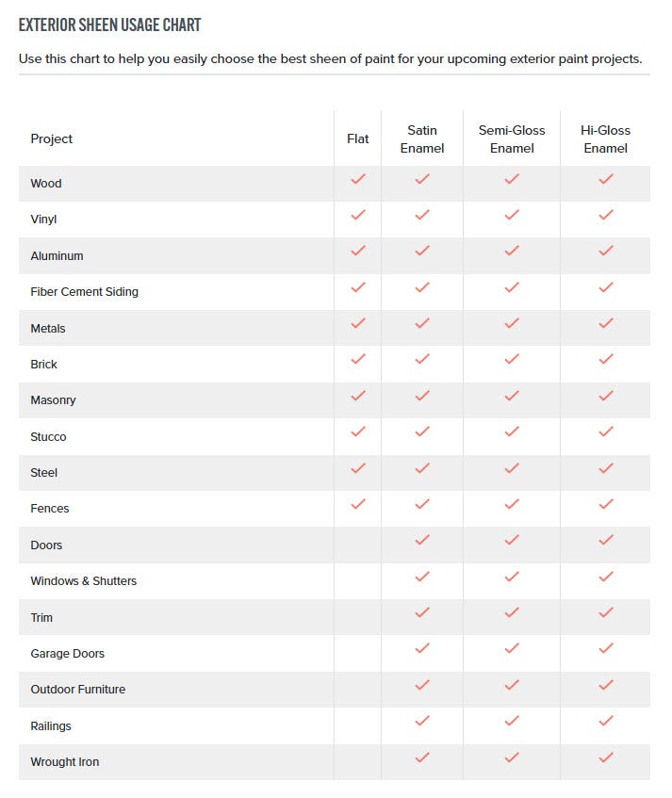Image resolution: width=672 pixels, height=798 pixels.
Task: Select the Flat column header
Action: pyautogui.click(x=358, y=138)
